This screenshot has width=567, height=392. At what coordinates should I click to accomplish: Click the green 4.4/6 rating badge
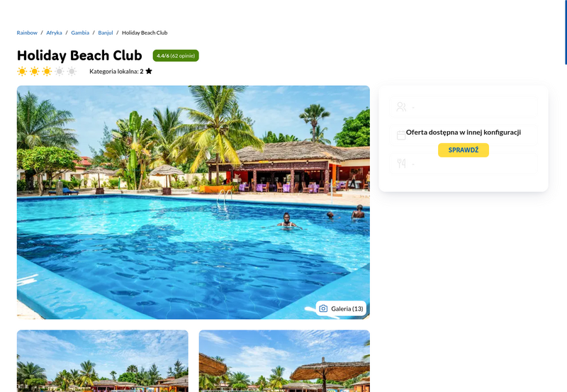[x=176, y=56]
